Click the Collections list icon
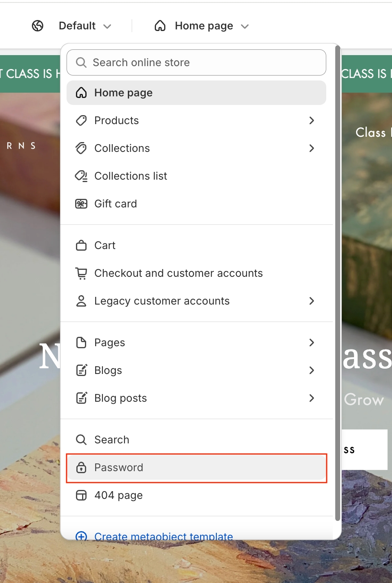Screen dimensions: 392x583 coord(81,176)
